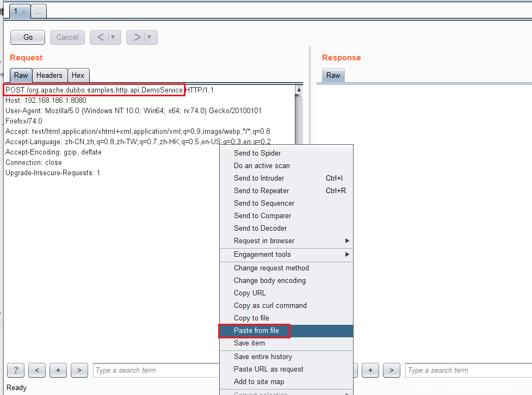Close Repeater tab 1

[23, 11]
